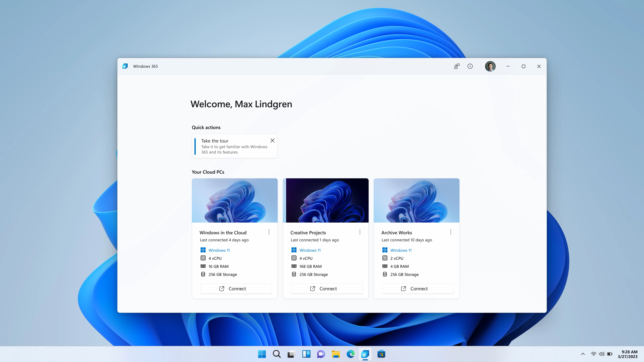The image size is (644, 362).
Task: Open more options for Archive Works
Action: (451, 232)
